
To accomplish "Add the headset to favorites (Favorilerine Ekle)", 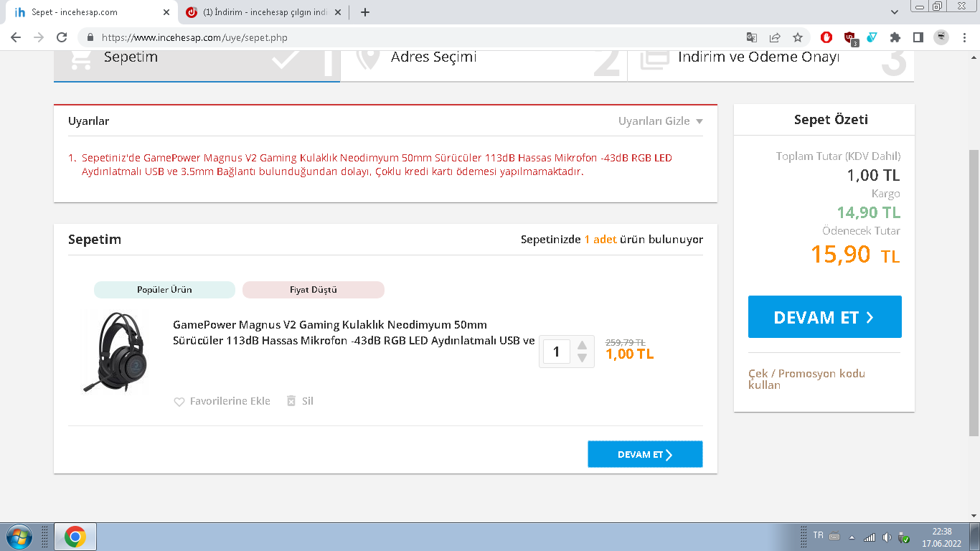I will pyautogui.click(x=222, y=401).
